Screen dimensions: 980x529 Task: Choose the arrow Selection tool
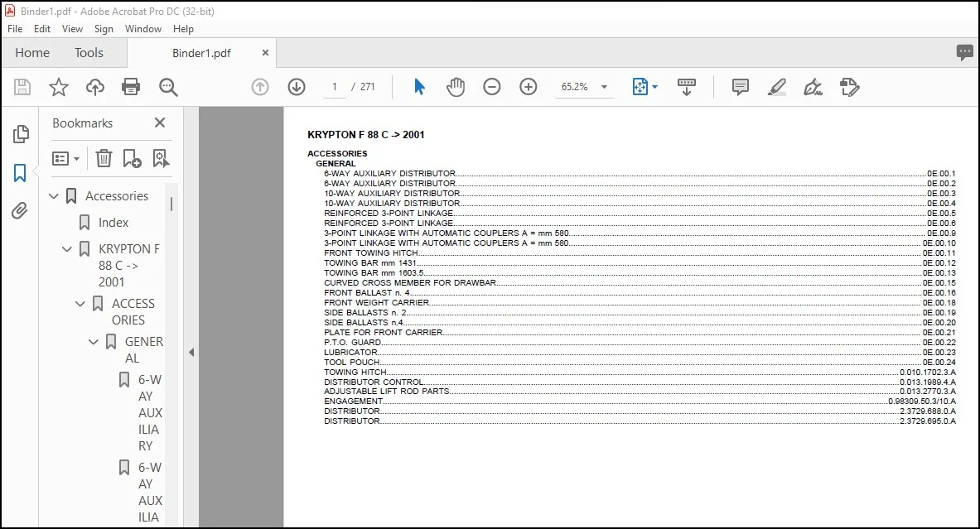(x=419, y=87)
